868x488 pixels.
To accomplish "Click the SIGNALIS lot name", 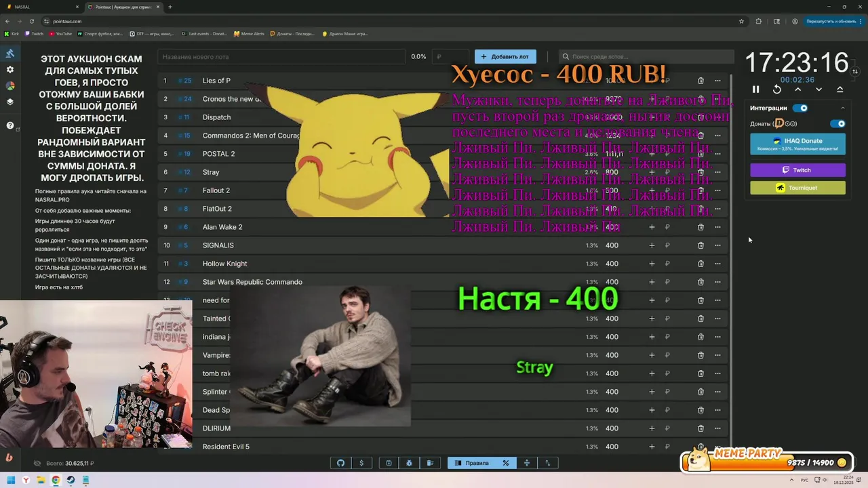I will [x=218, y=245].
